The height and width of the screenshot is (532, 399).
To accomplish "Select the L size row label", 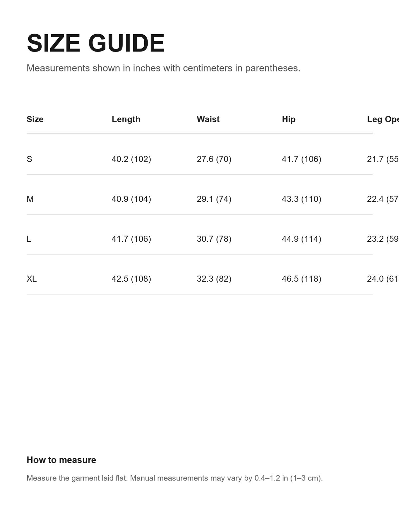I will coord(29,239).
